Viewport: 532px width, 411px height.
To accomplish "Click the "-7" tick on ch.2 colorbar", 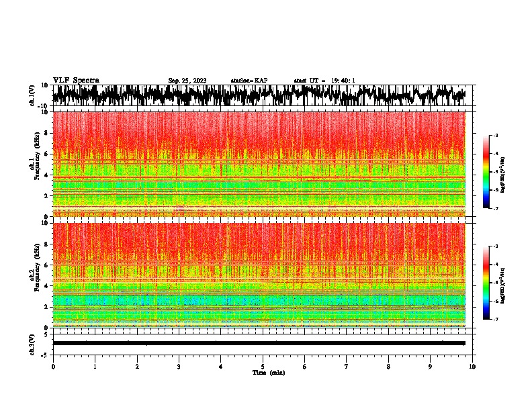I will [x=496, y=319].
